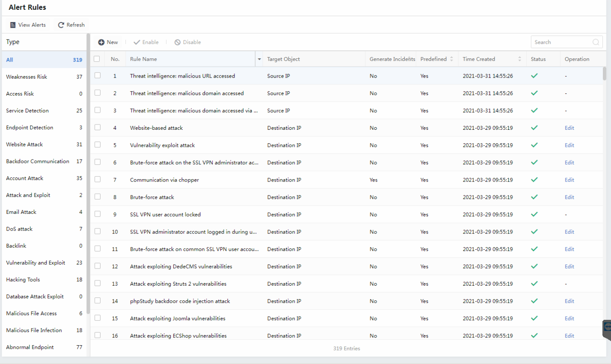The width and height of the screenshot is (611, 364).
Task: Select the Website Attack type category
Action: (x=25, y=144)
